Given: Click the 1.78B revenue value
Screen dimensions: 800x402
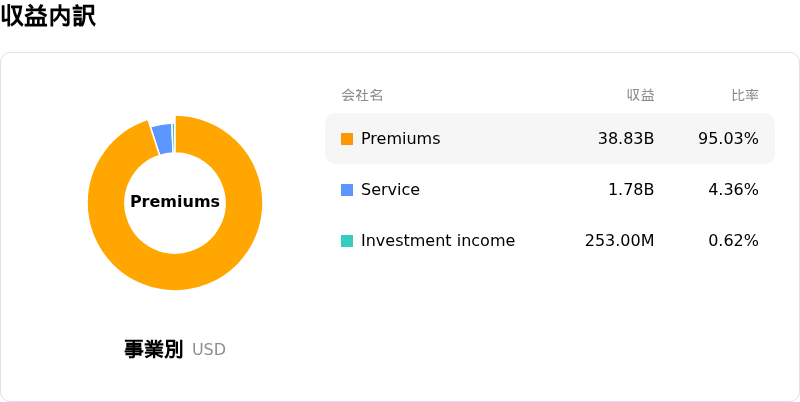Looking at the screenshot, I should 631,190.
